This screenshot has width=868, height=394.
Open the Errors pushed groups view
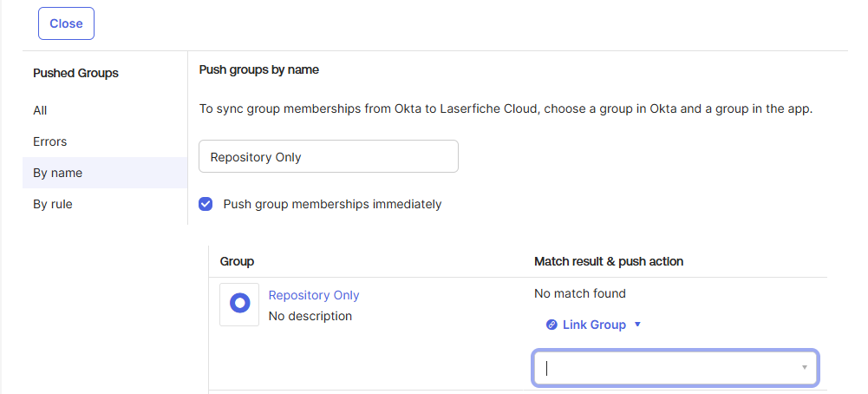(x=49, y=141)
